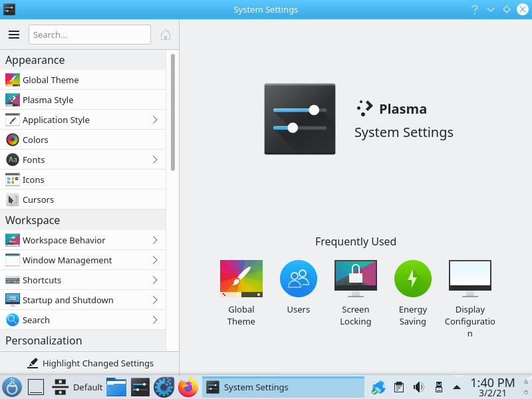Click the Show Desktop taskbar icon
The height and width of the screenshot is (399, 532).
click(36, 387)
